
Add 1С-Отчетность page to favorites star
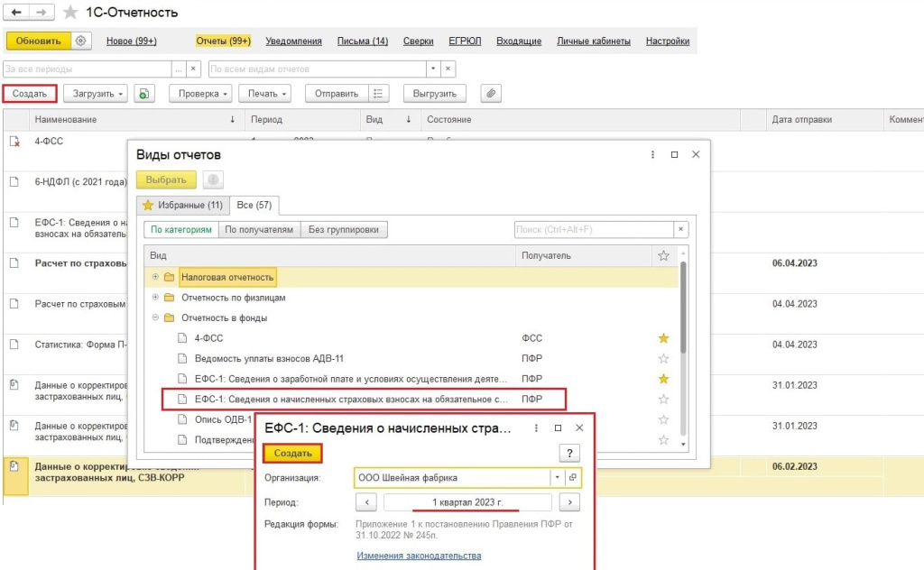point(70,13)
